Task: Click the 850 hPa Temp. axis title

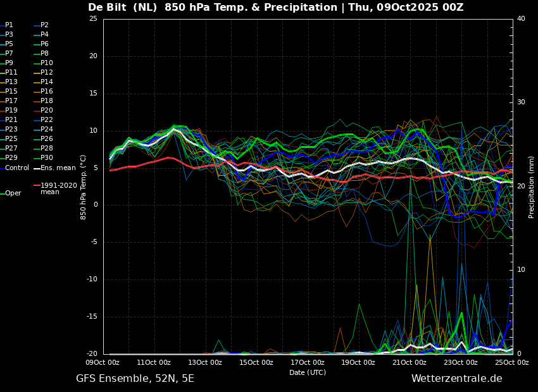Action: coord(83,187)
